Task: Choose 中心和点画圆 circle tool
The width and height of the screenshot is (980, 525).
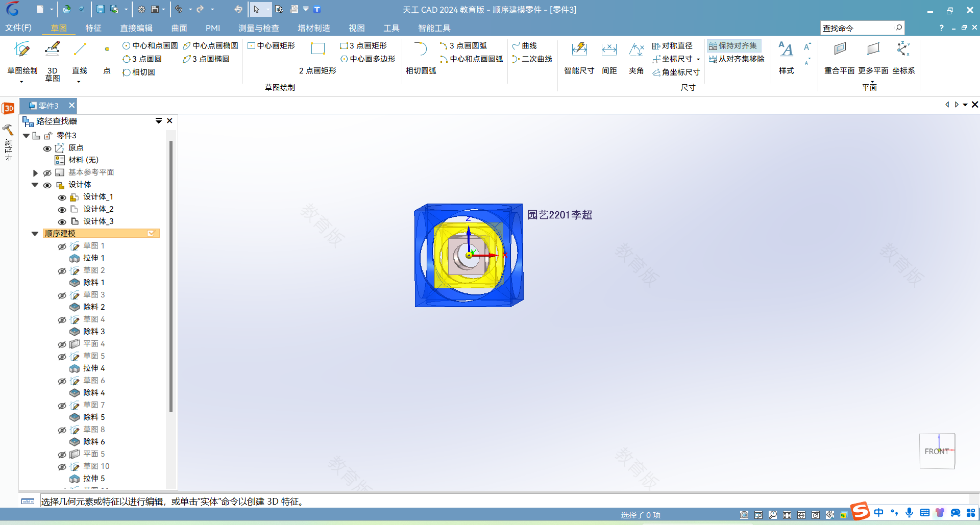Action: [150, 46]
